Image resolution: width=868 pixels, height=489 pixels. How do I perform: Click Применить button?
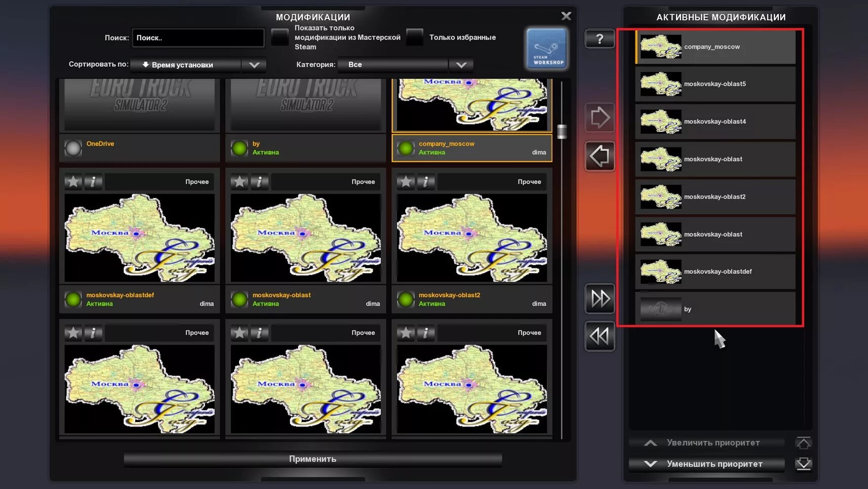[x=313, y=459]
